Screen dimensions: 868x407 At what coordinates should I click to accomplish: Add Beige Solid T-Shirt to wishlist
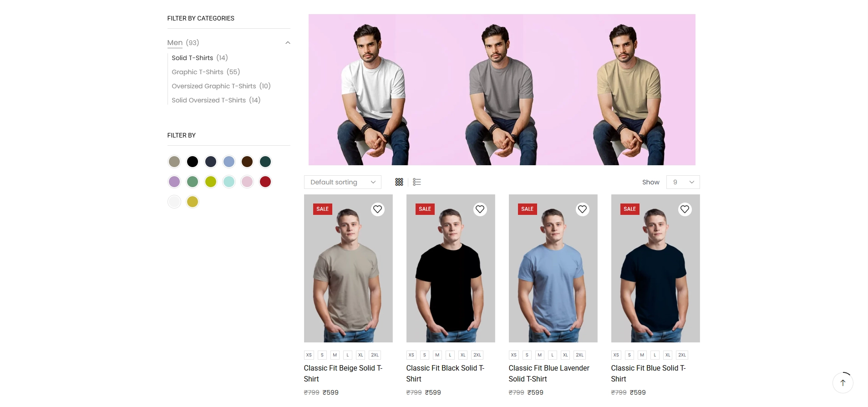pos(377,209)
